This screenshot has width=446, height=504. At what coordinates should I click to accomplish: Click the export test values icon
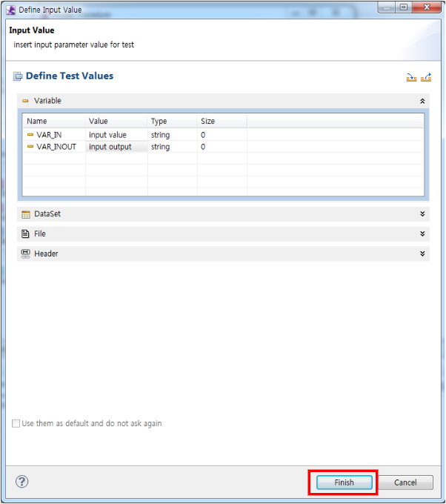(x=426, y=78)
